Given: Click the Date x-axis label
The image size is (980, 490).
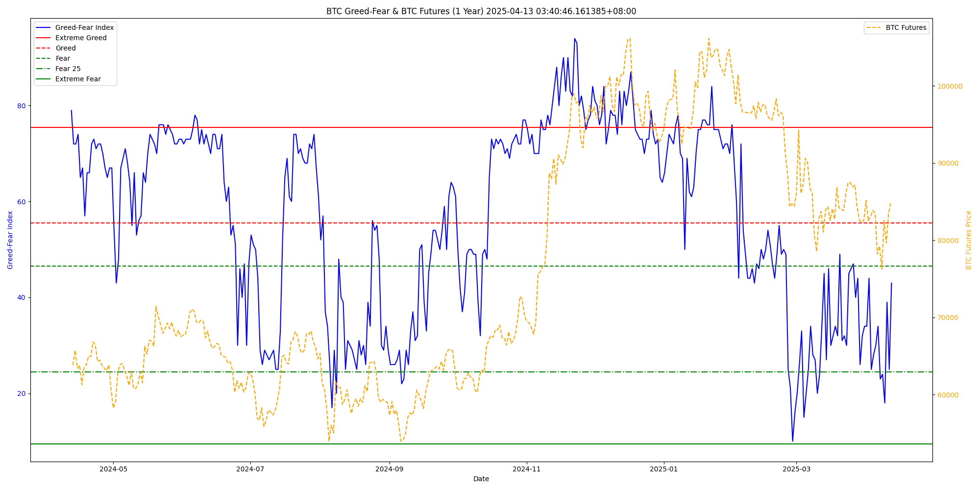Looking at the screenshot, I should click(481, 479).
